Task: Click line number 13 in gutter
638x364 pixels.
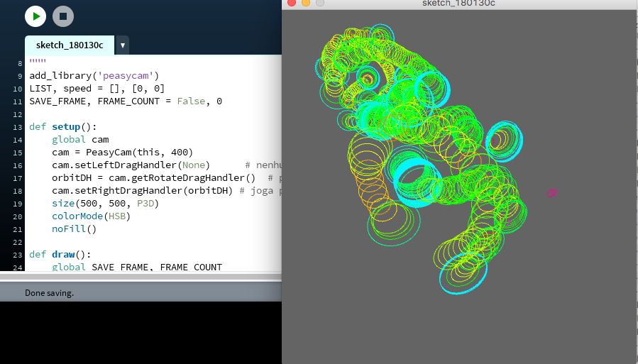Action: coord(18,127)
